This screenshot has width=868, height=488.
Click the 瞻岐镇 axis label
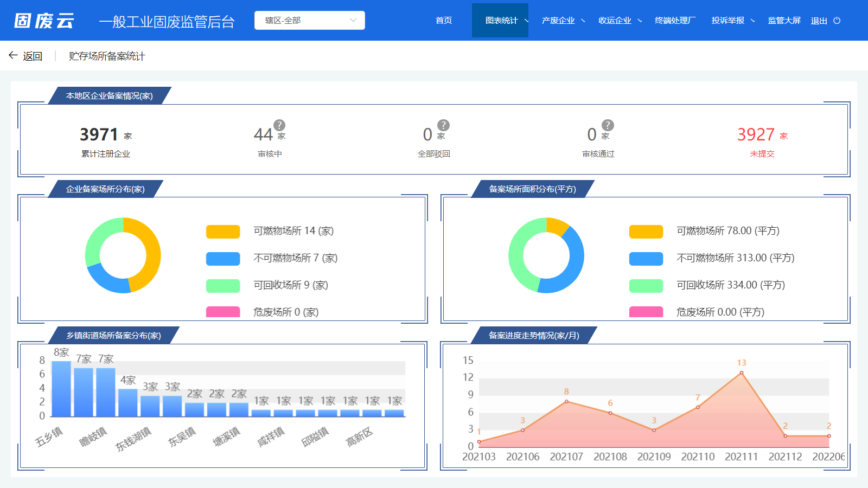tap(93, 437)
